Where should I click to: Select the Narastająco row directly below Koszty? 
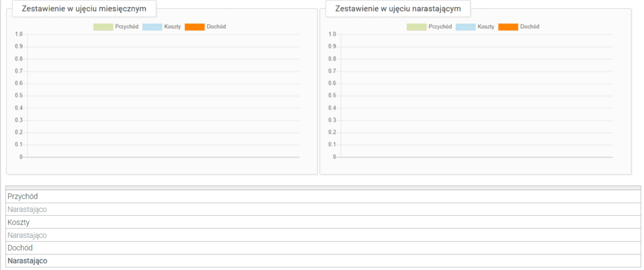pyautogui.click(x=27, y=235)
